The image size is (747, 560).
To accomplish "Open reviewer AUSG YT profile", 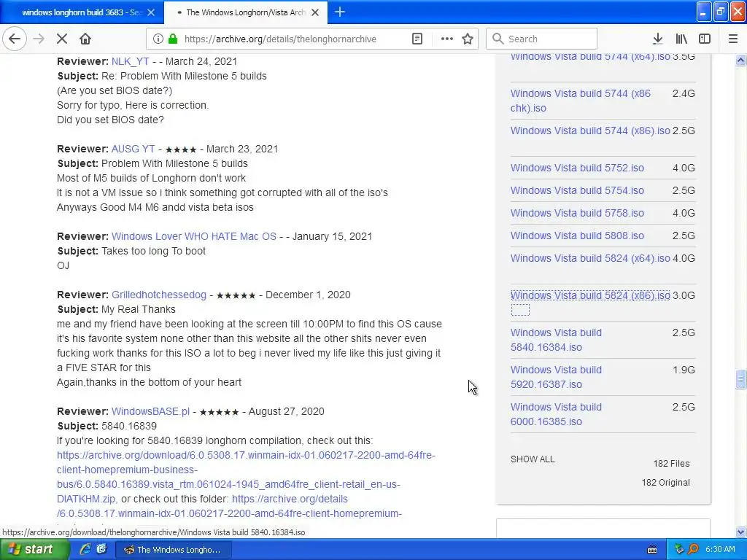I will [x=133, y=149].
